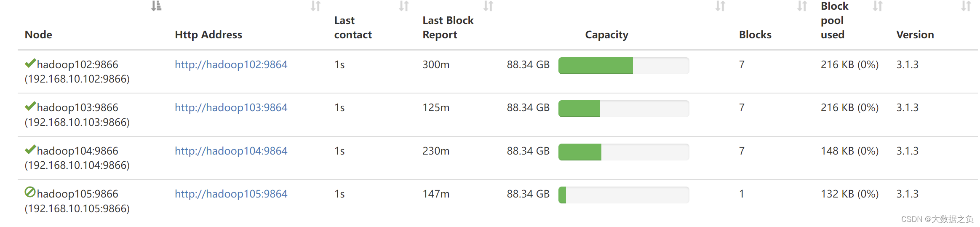Click decommissioned status icon of hadoop105
The height and width of the screenshot is (227, 980).
tap(30, 192)
